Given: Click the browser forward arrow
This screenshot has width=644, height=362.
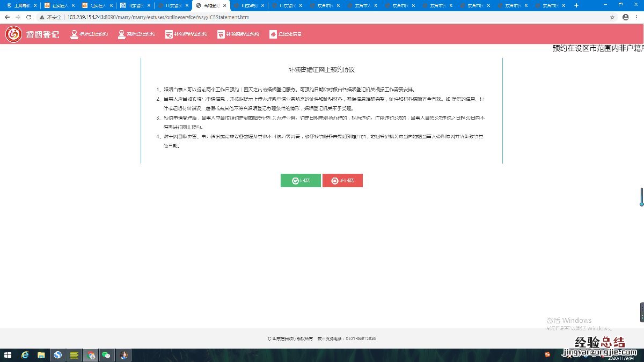Looking at the screenshot, I should click(18, 17).
